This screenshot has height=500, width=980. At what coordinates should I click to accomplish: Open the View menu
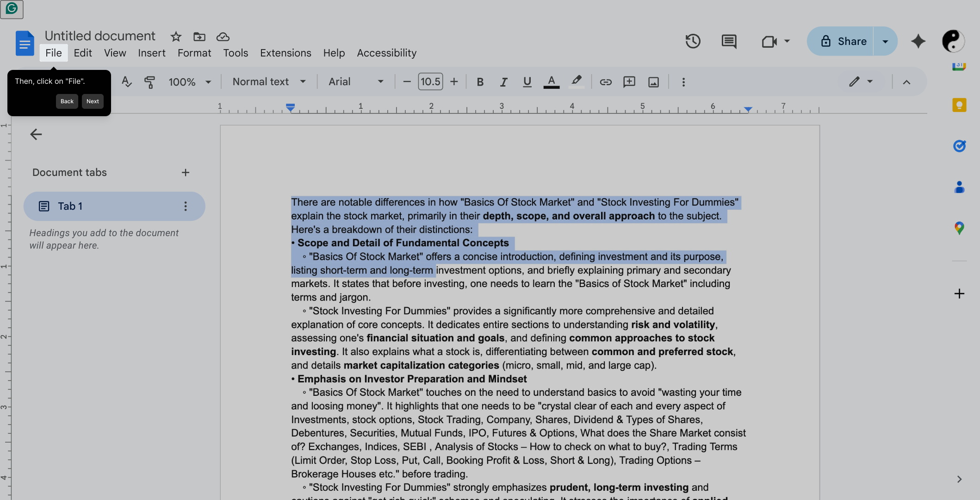point(115,53)
